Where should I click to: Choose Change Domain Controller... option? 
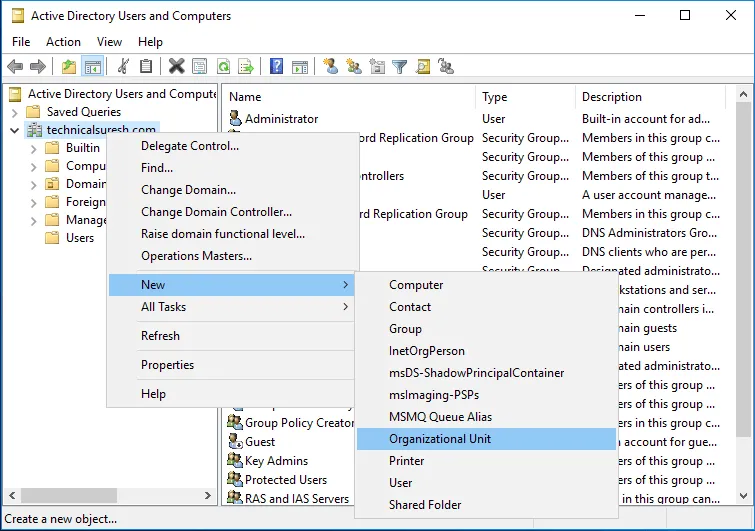pos(232,212)
